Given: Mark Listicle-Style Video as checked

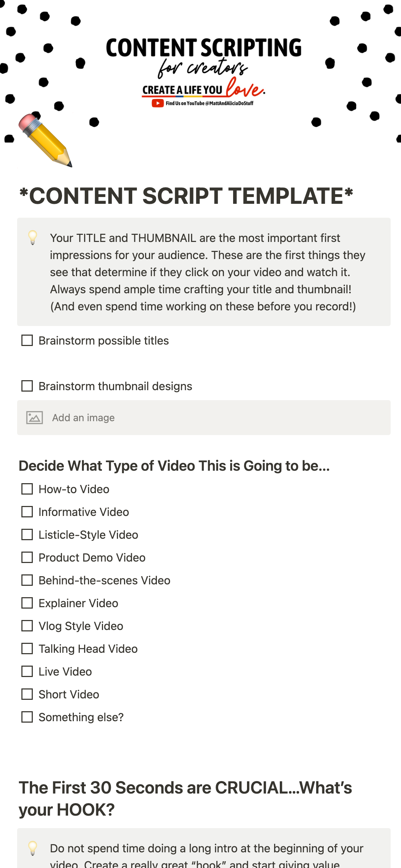Looking at the screenshot, I should pos(27,535).
